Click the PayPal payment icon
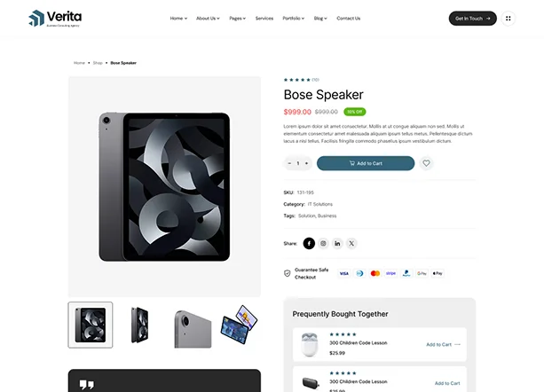This screenshot has width=544, height=392. [x=406, y=273]
